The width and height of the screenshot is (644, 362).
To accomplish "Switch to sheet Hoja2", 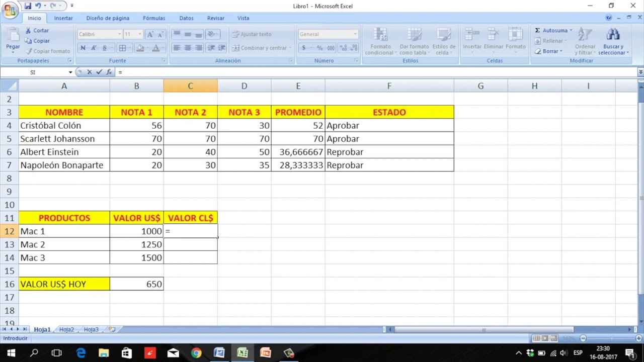I will point(66,330).
